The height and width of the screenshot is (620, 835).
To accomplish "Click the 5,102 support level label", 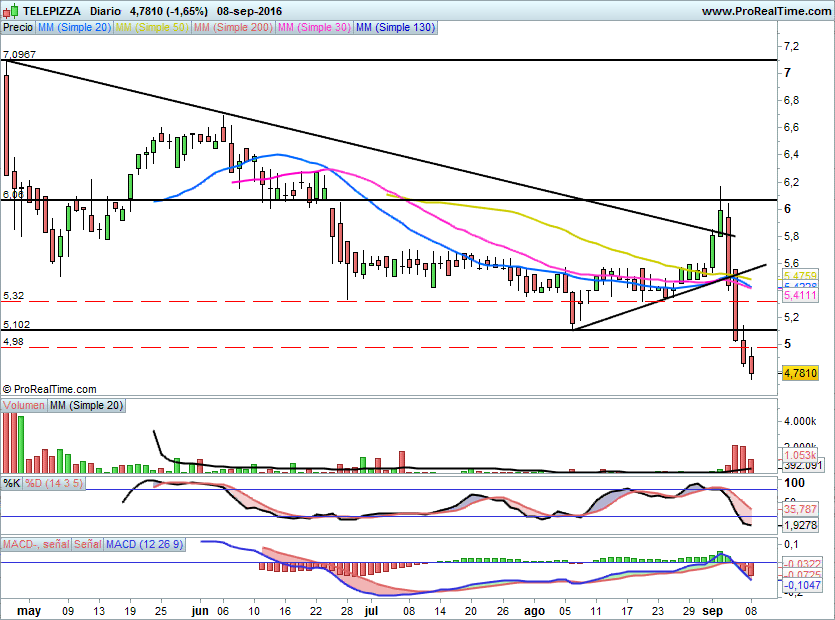I will (16, 324).
